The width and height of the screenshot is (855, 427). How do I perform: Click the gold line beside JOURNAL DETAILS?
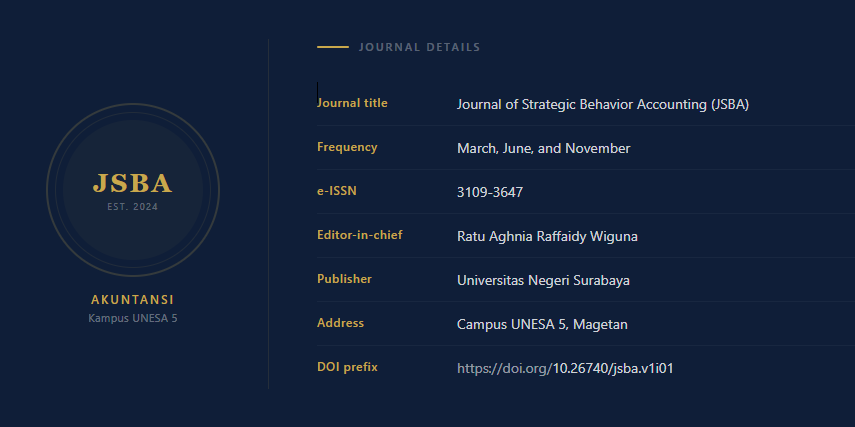pyautogui.click(x=332, y=47)
